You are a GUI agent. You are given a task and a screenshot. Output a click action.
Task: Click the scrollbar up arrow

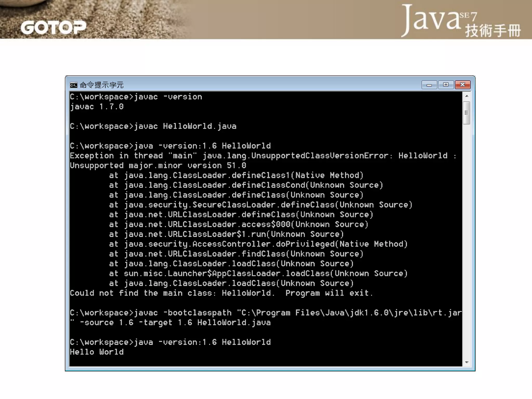click(x=467, y=96)
